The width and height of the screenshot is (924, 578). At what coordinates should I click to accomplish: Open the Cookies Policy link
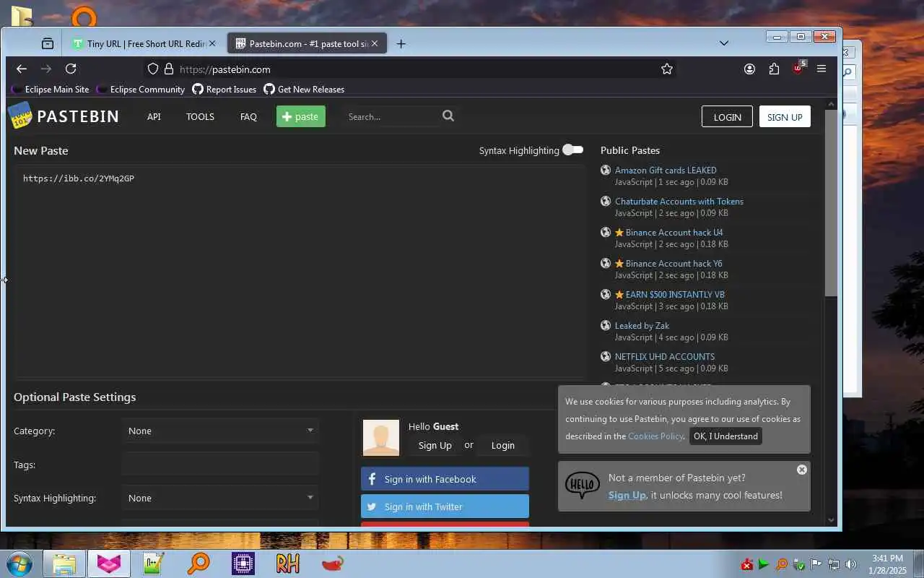click(x=655, y=436)
